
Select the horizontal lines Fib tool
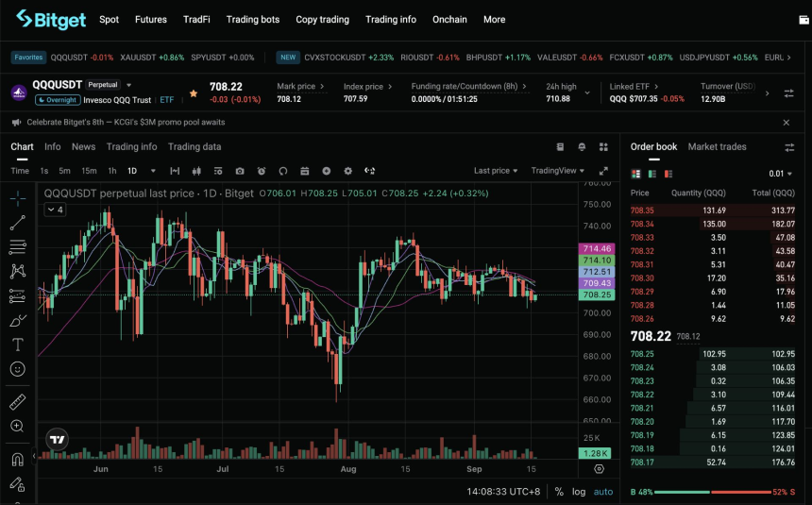pyautogui.click(x=18, y=247)
